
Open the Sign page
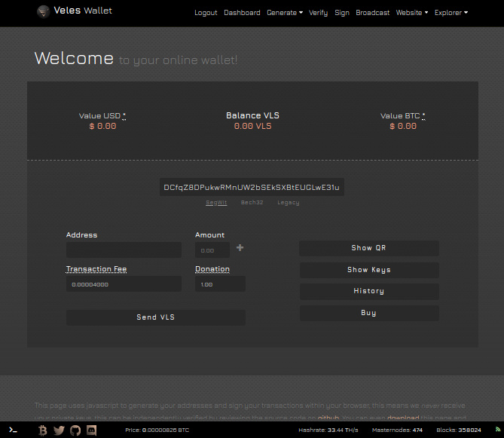pos(342,13)
